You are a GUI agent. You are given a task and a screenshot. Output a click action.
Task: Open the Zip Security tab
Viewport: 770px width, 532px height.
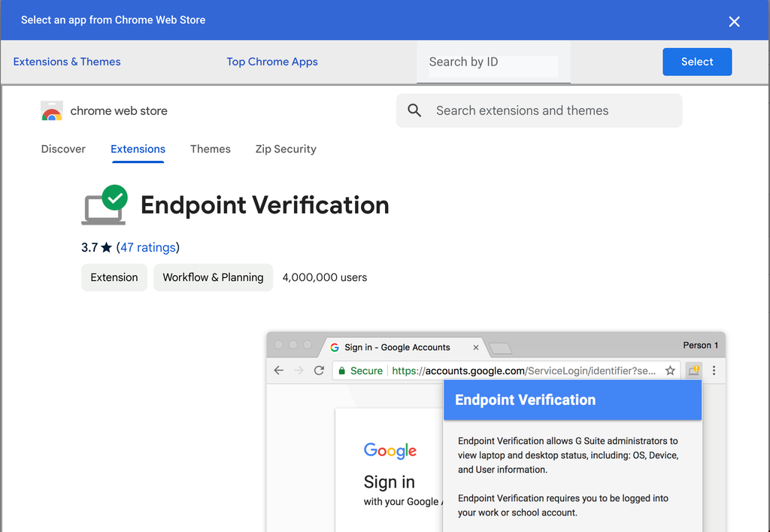pyautogui.click(x=286, y=149)
